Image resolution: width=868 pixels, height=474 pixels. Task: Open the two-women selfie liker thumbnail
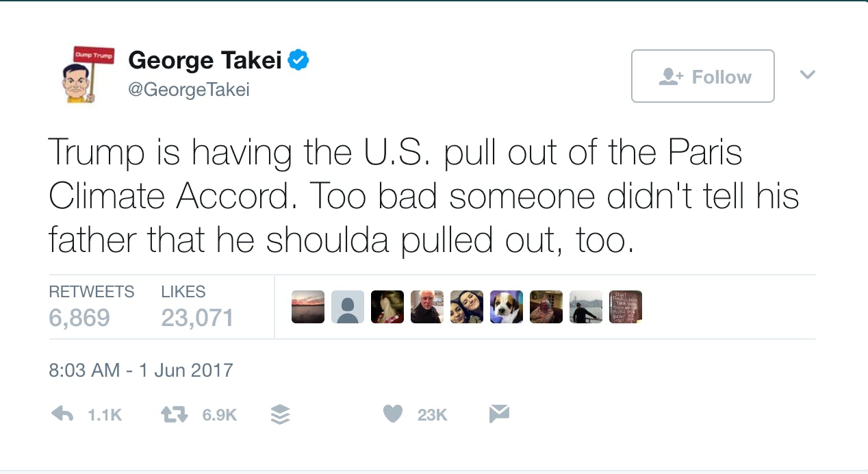[467, 307]
